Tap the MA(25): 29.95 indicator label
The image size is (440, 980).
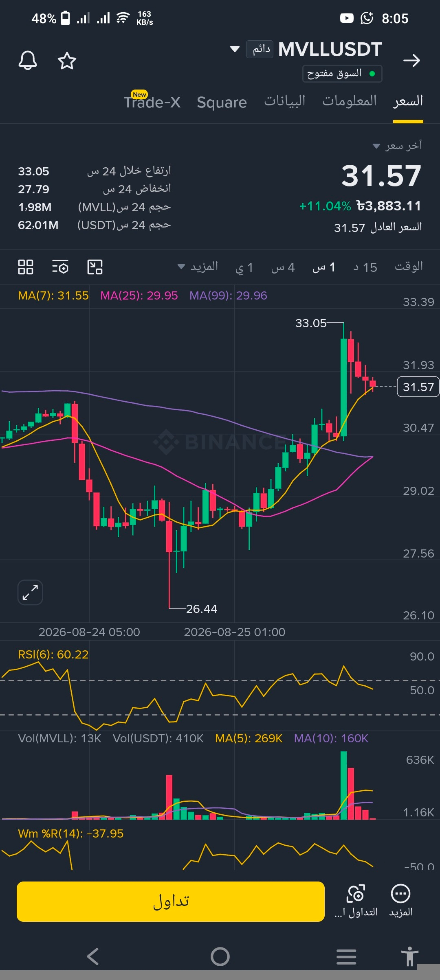(139, 295)
